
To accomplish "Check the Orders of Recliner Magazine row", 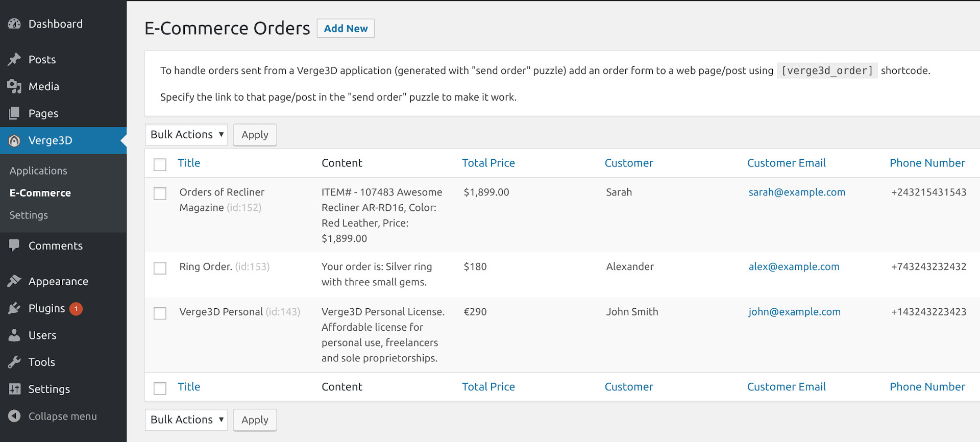I will coord(160,193).
